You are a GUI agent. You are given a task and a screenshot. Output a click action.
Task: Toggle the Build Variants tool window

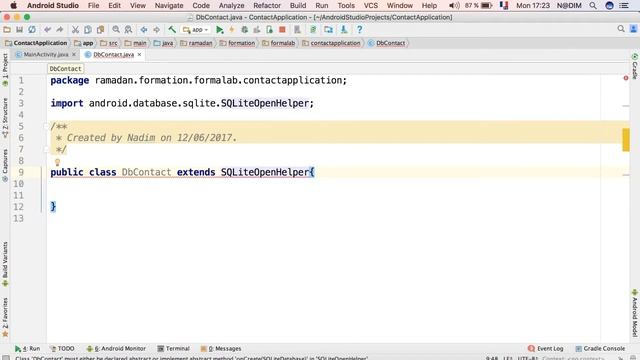[x=5, y=264]
